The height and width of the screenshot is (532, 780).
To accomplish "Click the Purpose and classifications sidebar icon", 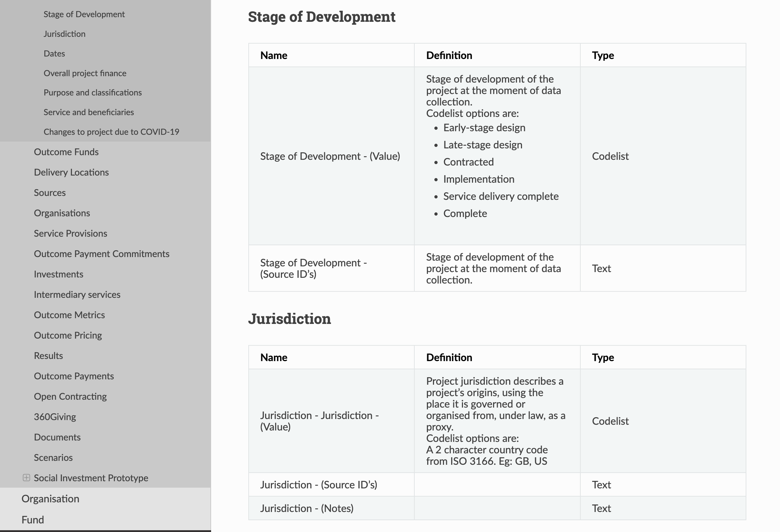I will pyautogui.click(x=92, y=92).
